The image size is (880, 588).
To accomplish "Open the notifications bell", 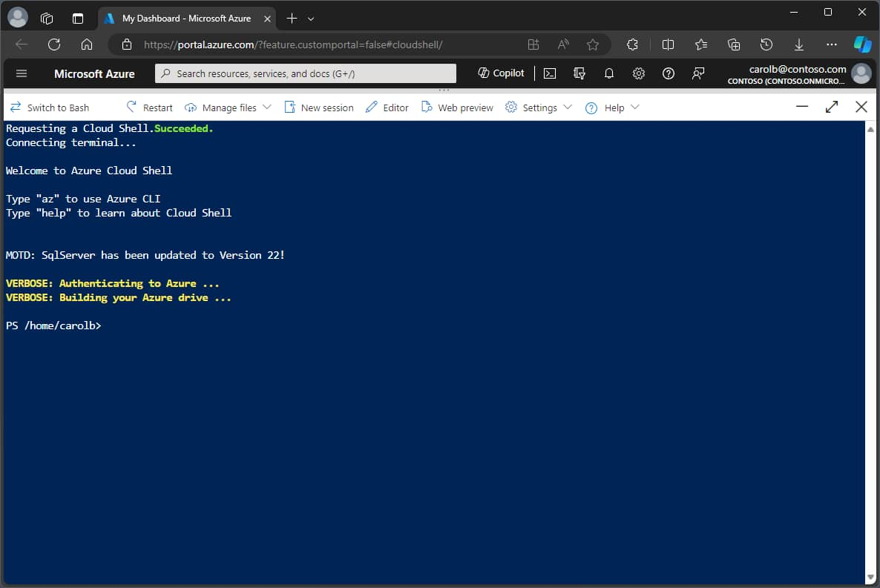I will tap(609, 73).
